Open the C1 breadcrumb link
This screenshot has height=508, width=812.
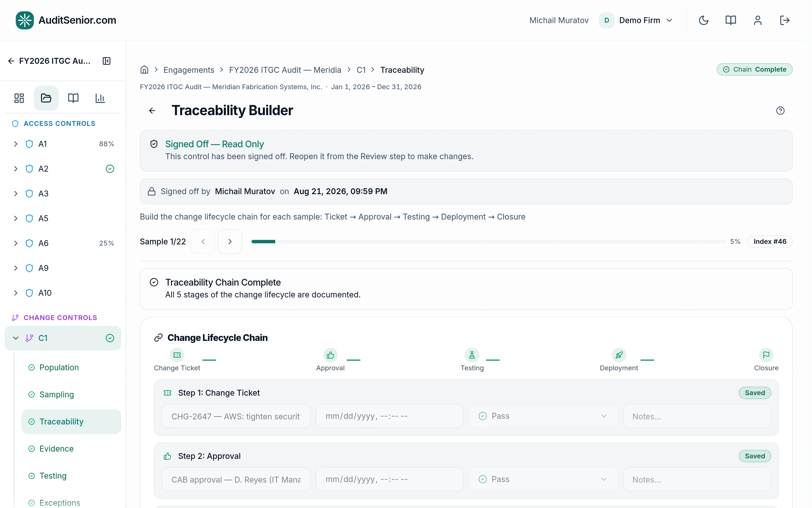361,70
